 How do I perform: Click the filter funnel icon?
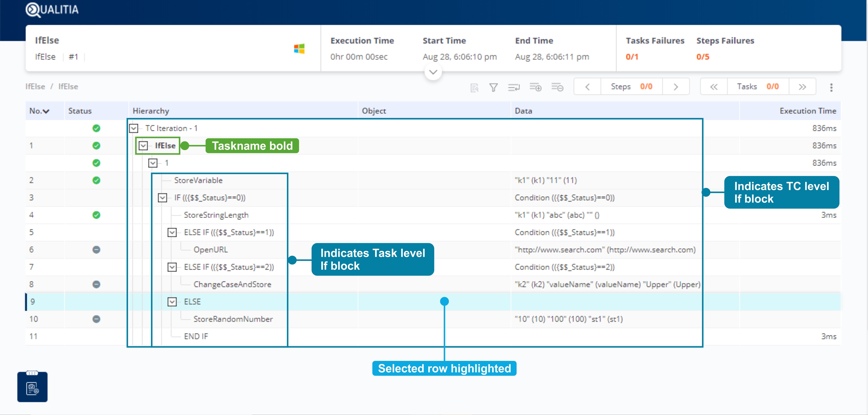click(493, 87)
